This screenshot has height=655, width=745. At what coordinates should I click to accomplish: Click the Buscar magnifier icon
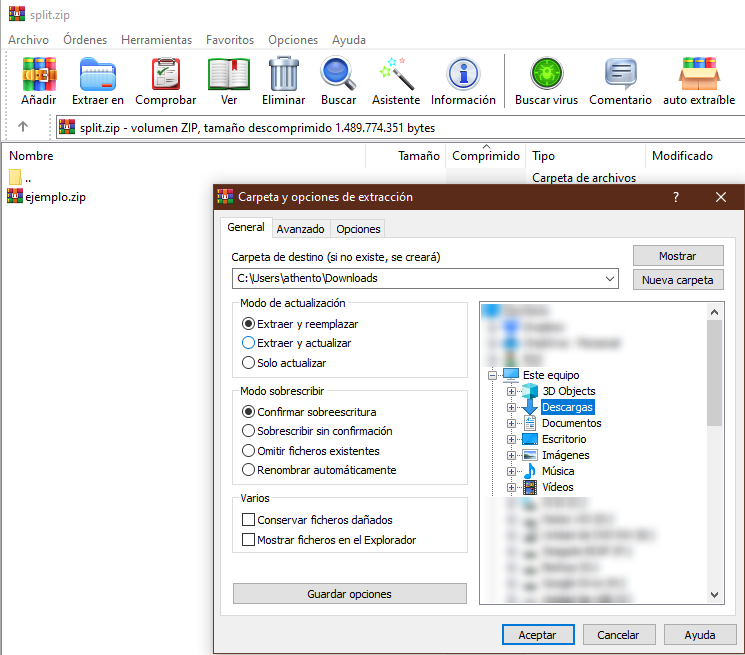point(338,75)
